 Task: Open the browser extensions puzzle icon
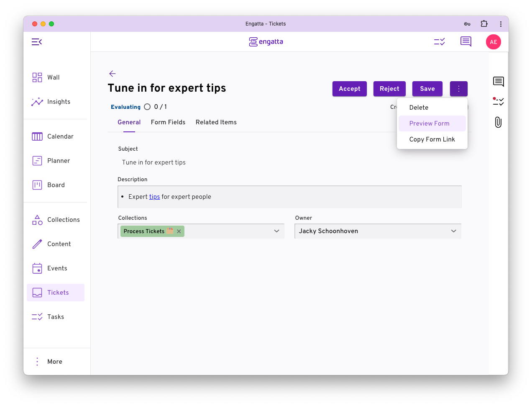tap(484, 24)
